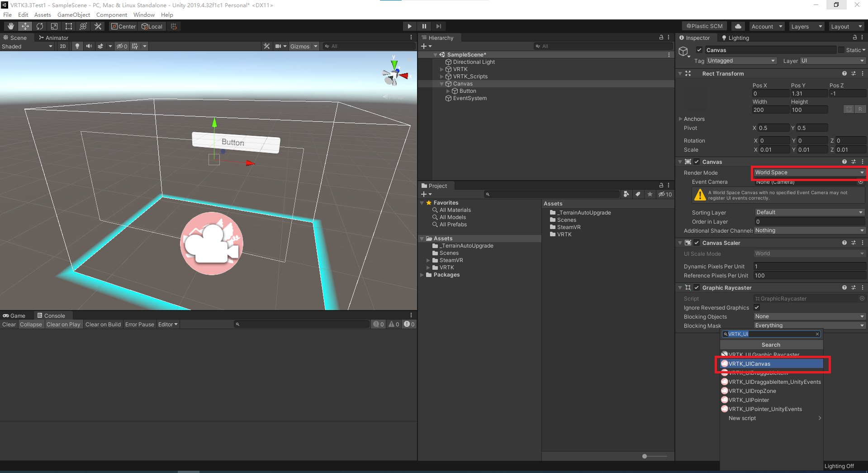Toggle hidden packages count icon
This screenshot has width=868, height=473.
(x=665, y=194)
